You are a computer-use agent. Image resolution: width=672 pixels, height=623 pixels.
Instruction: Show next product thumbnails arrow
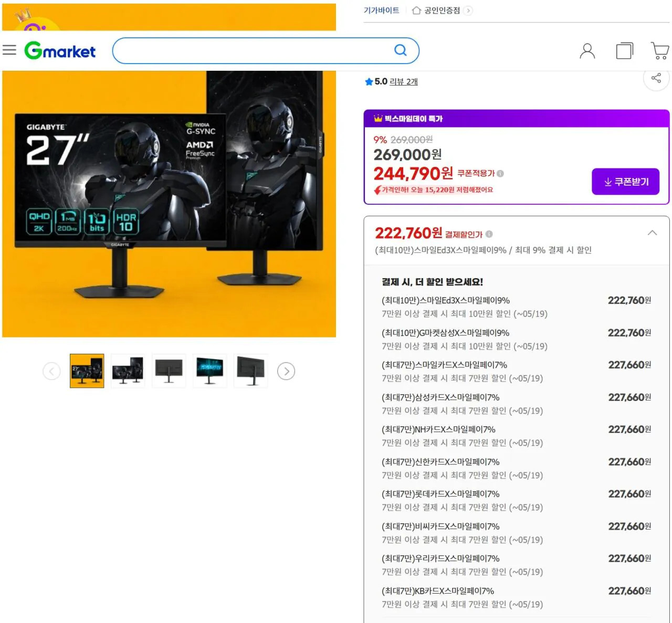click(286, 371)
